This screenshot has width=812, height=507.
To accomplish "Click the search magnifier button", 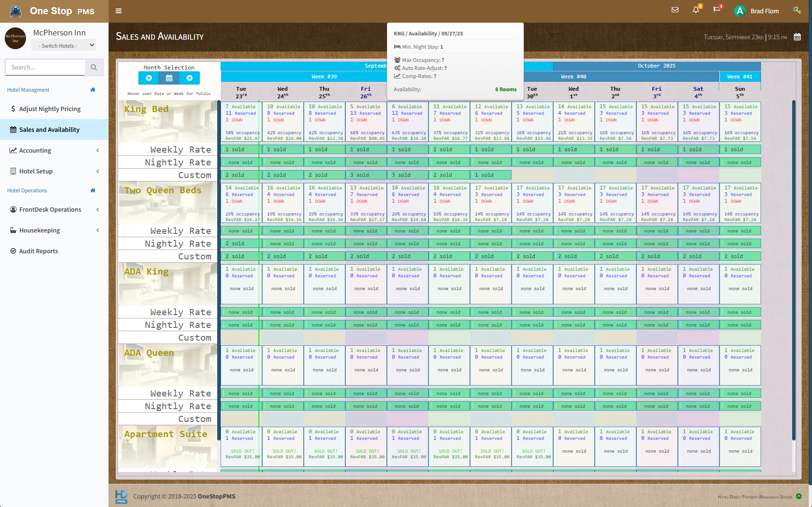I will tap(94, 68).
